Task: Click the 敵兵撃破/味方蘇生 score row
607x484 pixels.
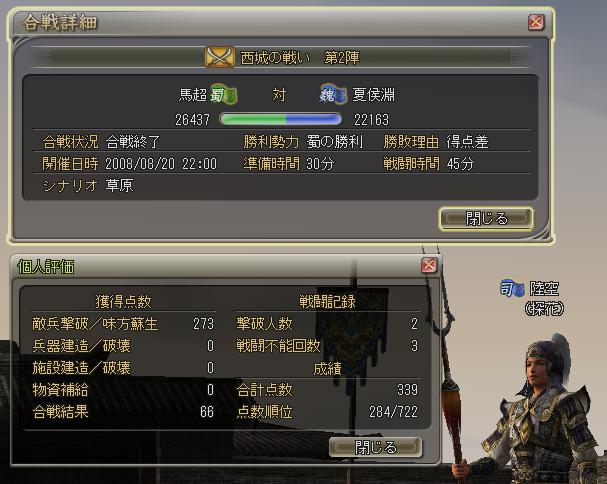Action: [123, 324]
